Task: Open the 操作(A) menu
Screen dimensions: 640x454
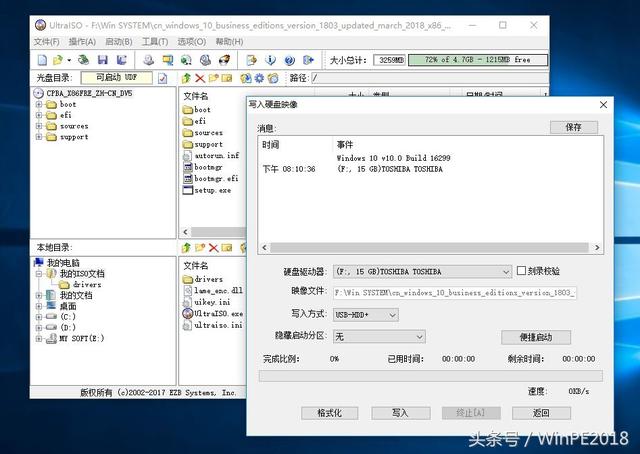Action: click(x=82, y=42)
